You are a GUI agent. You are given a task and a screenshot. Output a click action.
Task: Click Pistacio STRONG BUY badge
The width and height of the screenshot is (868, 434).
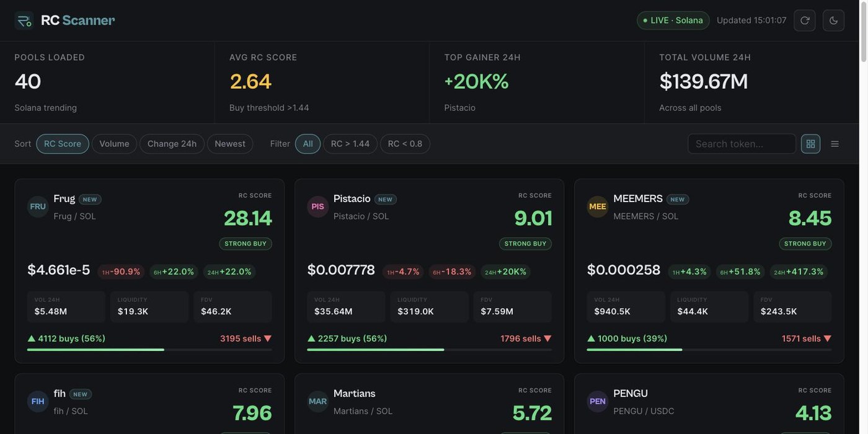[526, 244]
